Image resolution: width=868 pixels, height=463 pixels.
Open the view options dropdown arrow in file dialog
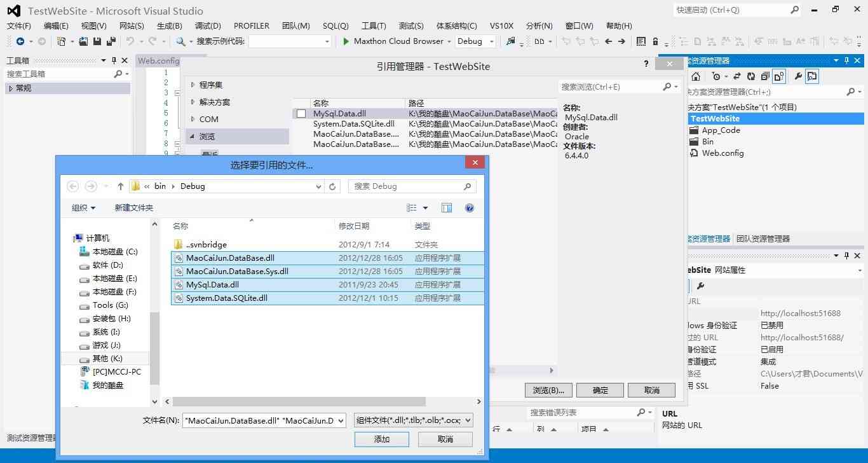[x=426, y=208]
